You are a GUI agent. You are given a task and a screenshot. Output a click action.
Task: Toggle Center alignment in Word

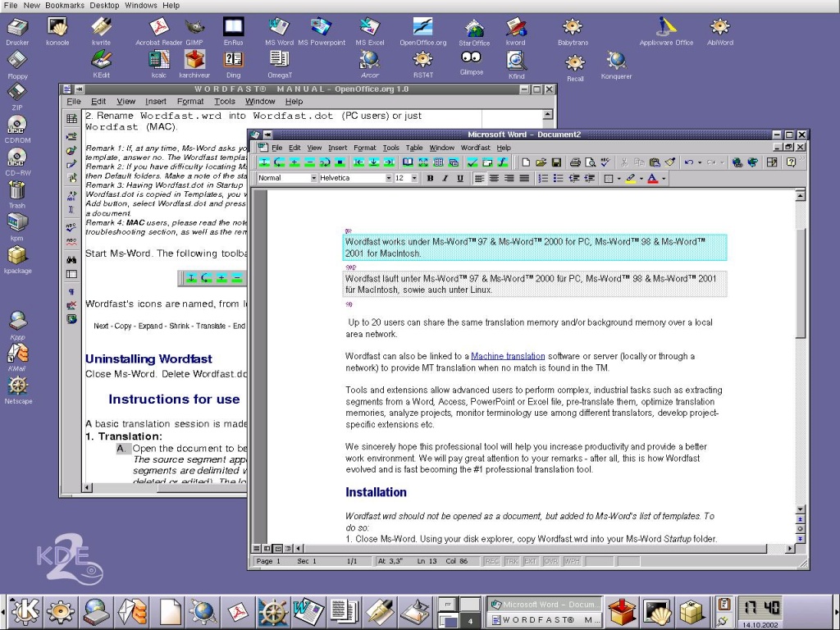pyautogui.click(x=494, y=178)
